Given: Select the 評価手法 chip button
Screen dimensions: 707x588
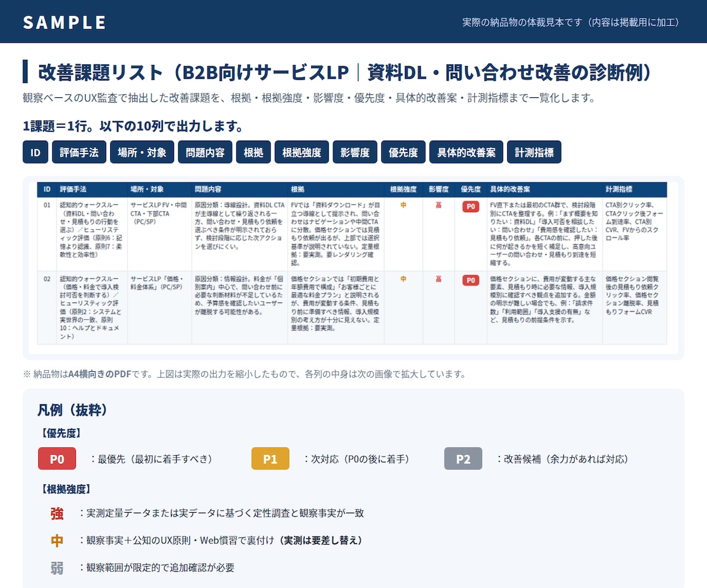Looking at the screenshot, I should point(79,152).
